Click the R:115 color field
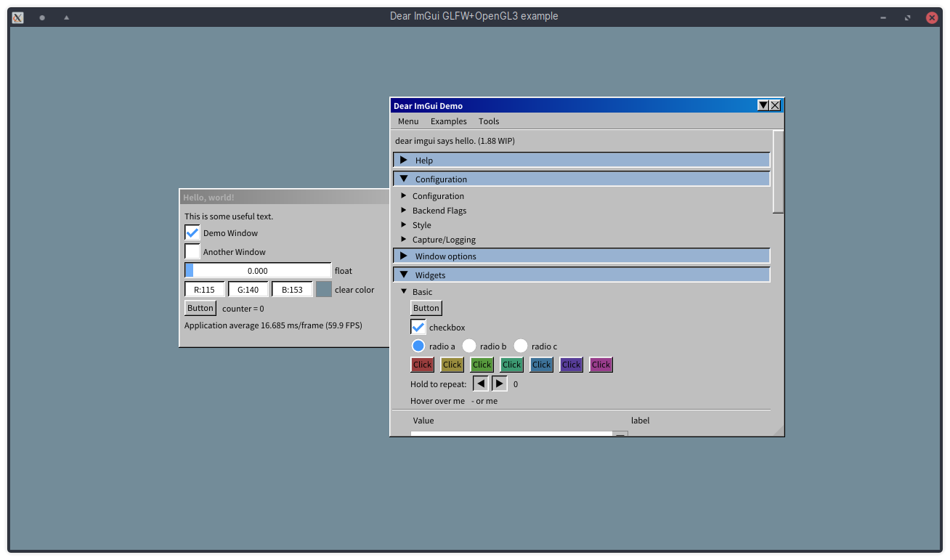The image size is (950, 560). point(205,289)
